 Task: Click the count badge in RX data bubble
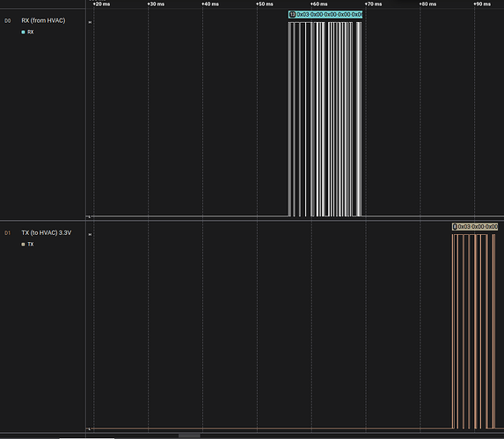pyautogui.click(x=292, y=14)
